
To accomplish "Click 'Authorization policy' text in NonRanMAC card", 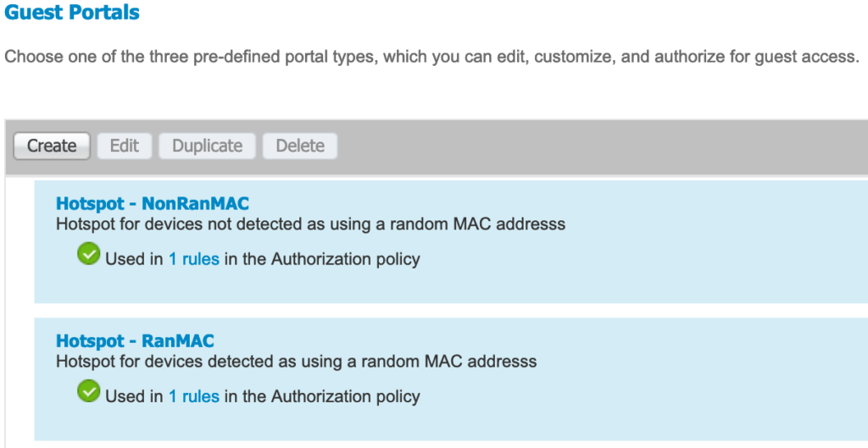I will tap(346, 259).
